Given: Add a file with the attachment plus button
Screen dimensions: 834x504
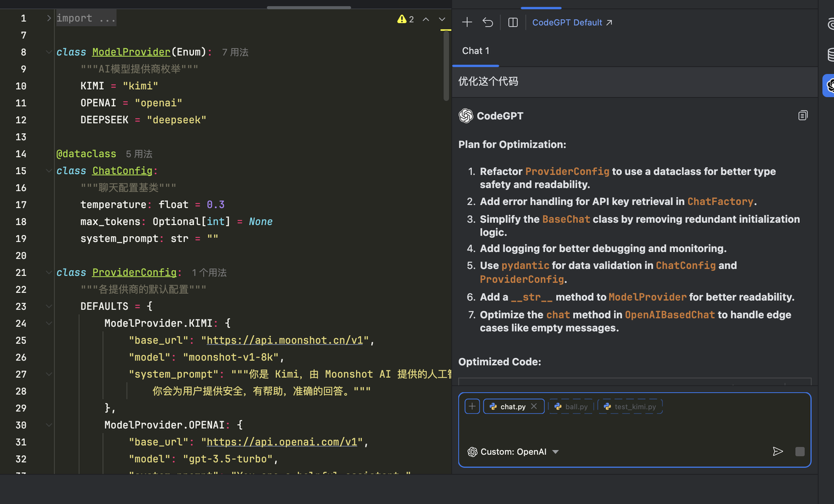Looking at the screenshot, I should [x=472, y=406].
